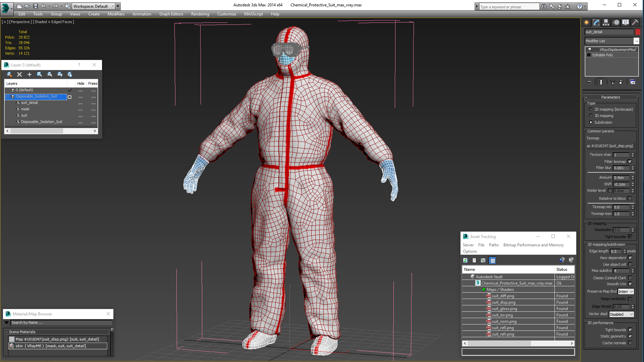Toggle Smooth UVs checkbox
Screen dimensions: 644x362
[x=630, y=284]
